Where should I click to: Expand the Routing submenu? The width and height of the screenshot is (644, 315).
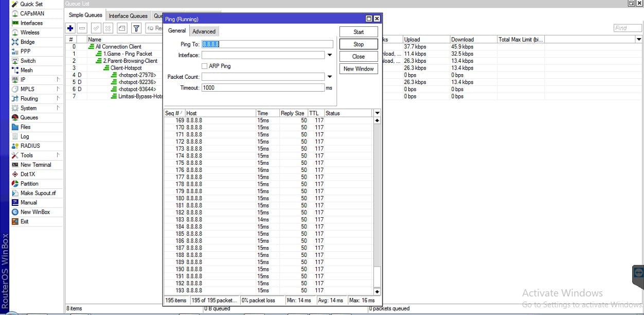[x=58, y=99]
